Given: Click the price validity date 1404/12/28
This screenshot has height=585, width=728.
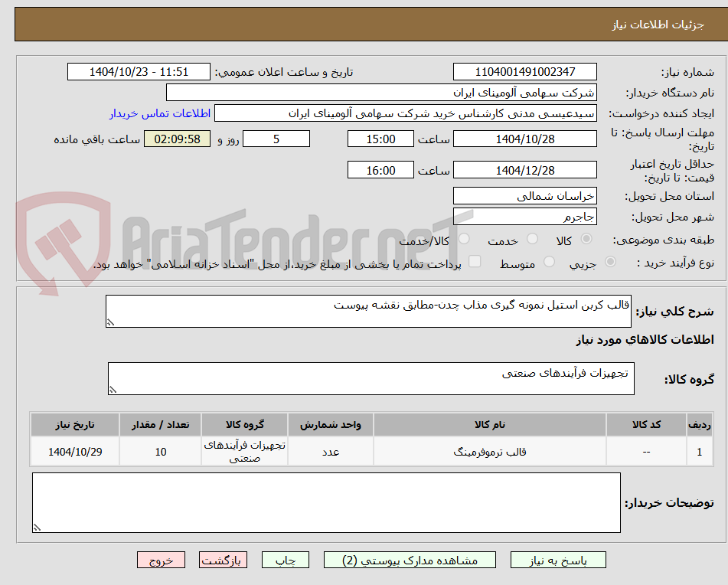Looking at the screenshot, I should [524, 170].
